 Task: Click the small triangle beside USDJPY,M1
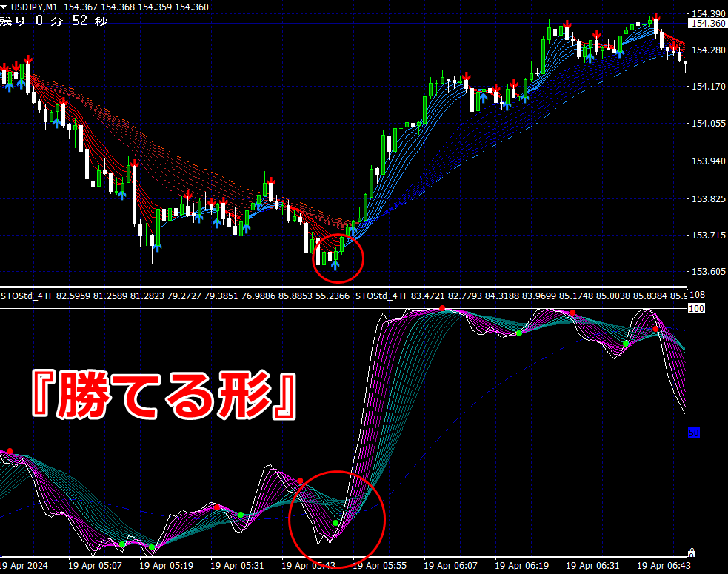(x=4, y=7)
